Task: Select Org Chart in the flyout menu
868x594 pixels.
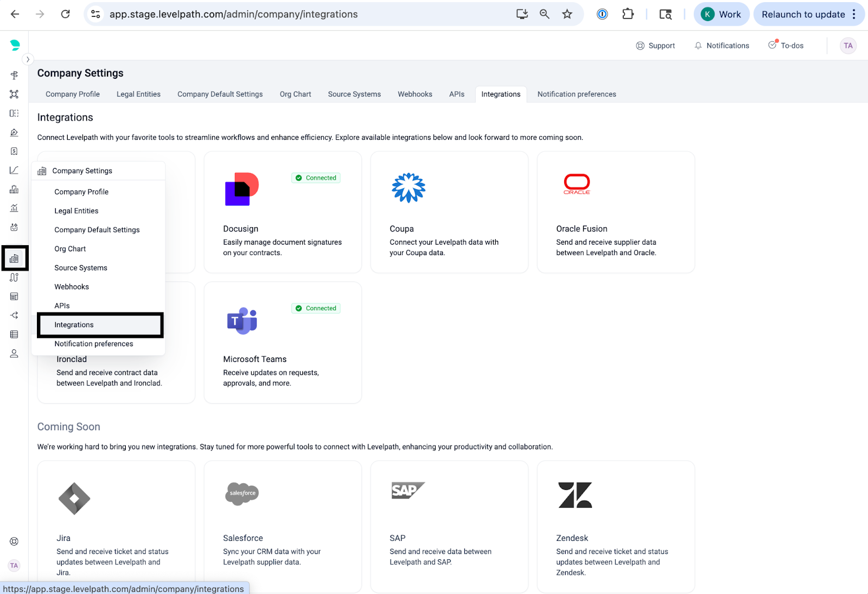Action: click(x=70, y=249)
